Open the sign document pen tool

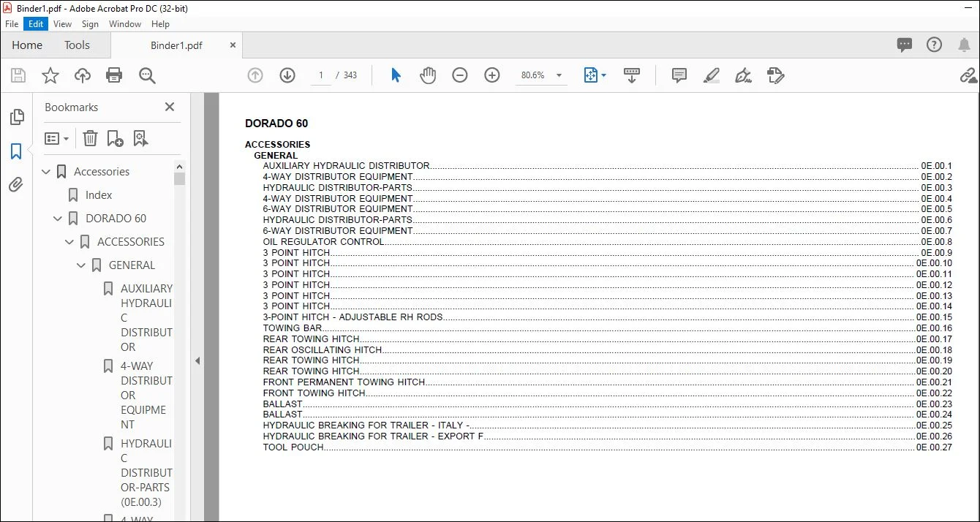[x=744, y=75]
